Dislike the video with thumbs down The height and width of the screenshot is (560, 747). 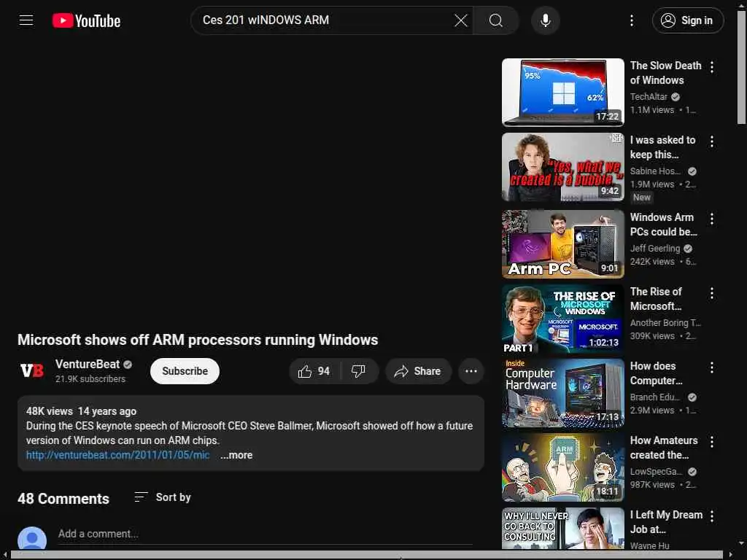pos(359,371)
